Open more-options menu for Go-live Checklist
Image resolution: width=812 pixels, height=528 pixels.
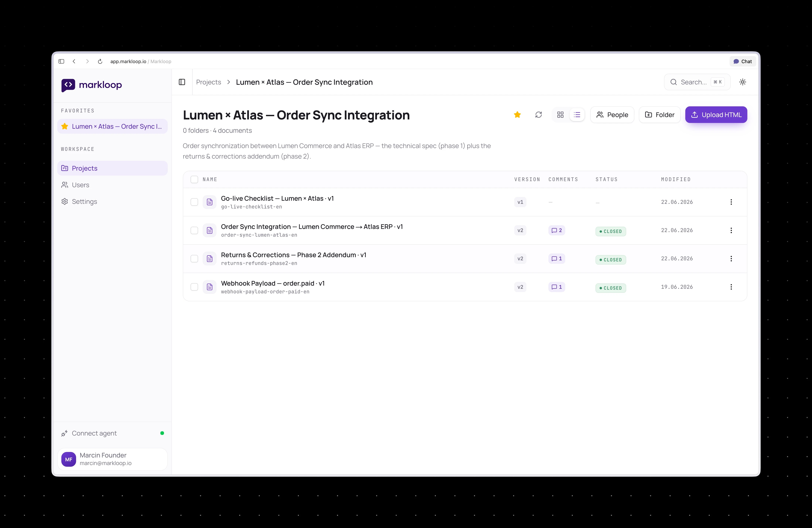point(731,202)
